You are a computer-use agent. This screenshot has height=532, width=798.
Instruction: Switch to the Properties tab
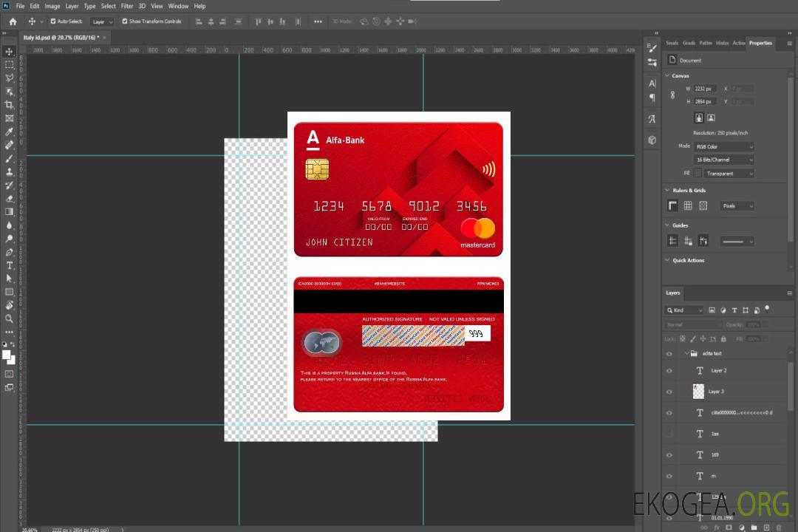pyautogui.click(x=760, y=43)
